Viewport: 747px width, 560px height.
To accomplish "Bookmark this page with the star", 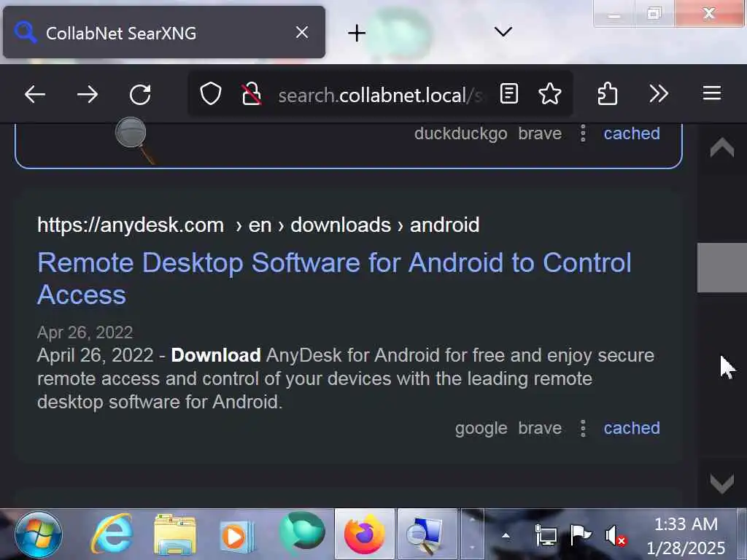I will coord(550,94).
